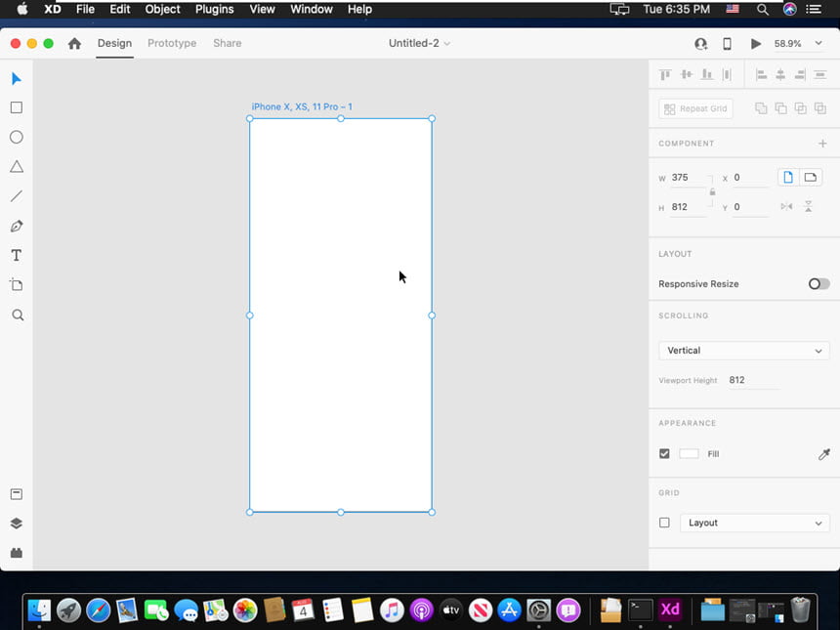Switch to the Design tab
This screenshot has height=630, width=840.
point(114,43)
